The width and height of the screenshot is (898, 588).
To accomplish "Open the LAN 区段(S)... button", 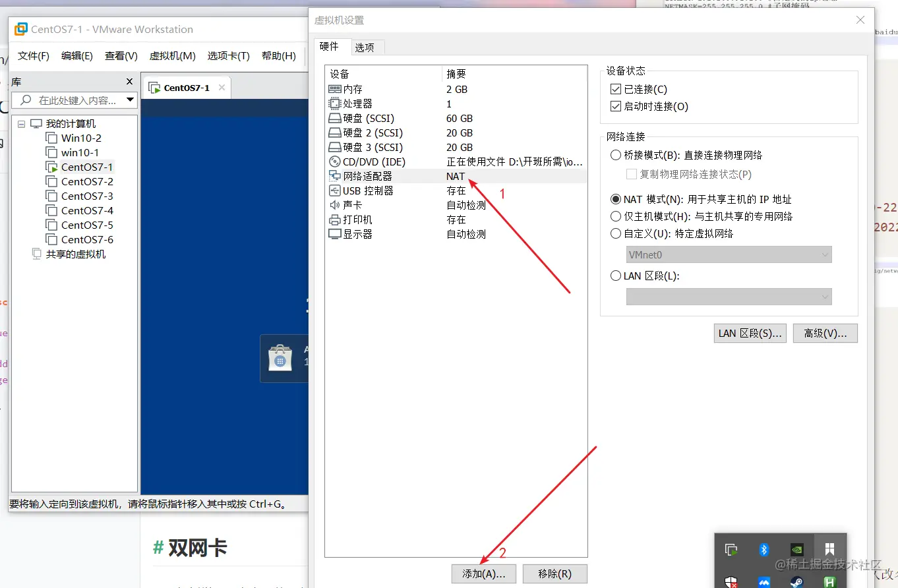I will point(750,334).
